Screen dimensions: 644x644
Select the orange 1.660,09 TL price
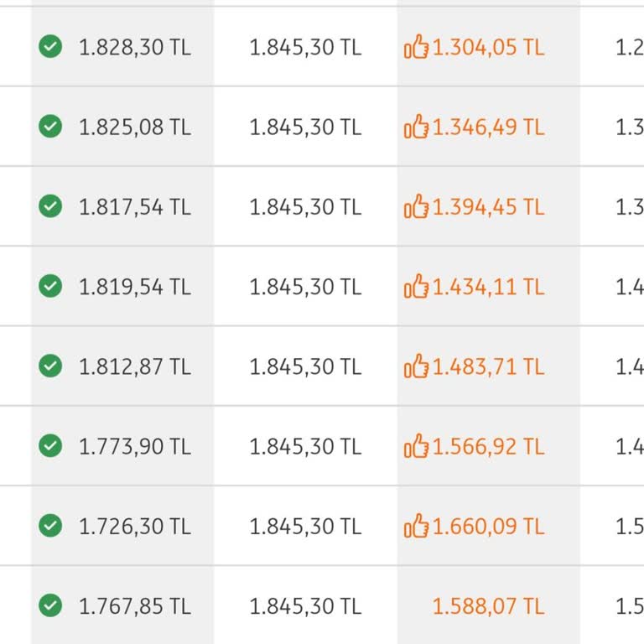(x=488, y=527)
